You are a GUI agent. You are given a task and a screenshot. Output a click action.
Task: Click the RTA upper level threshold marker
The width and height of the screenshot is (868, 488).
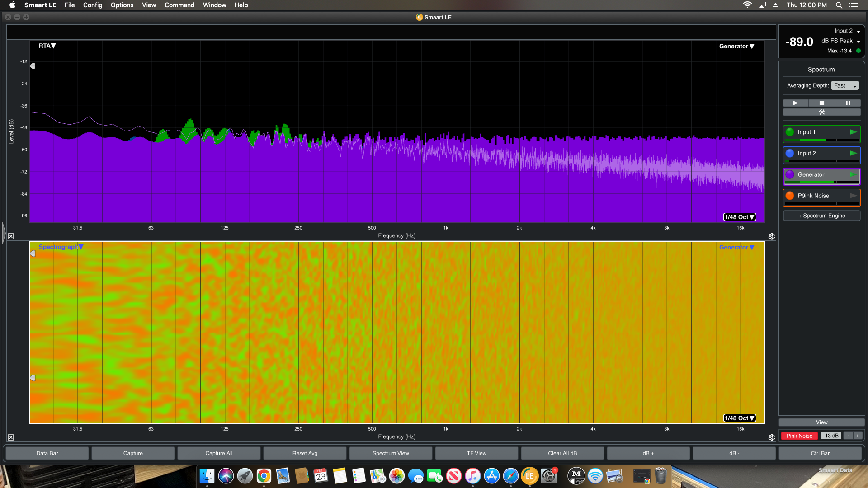pyautogui.click(x=33, y=66)
